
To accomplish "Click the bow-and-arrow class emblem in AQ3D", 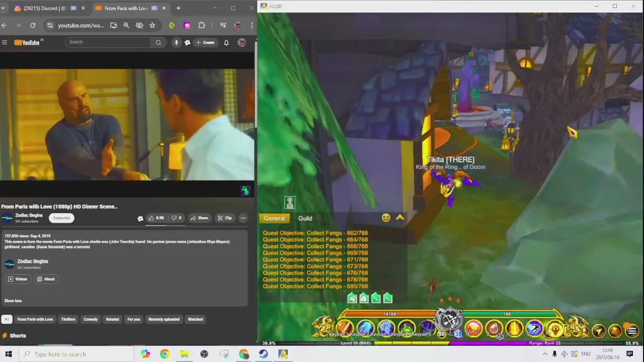I will click(449, 319).
